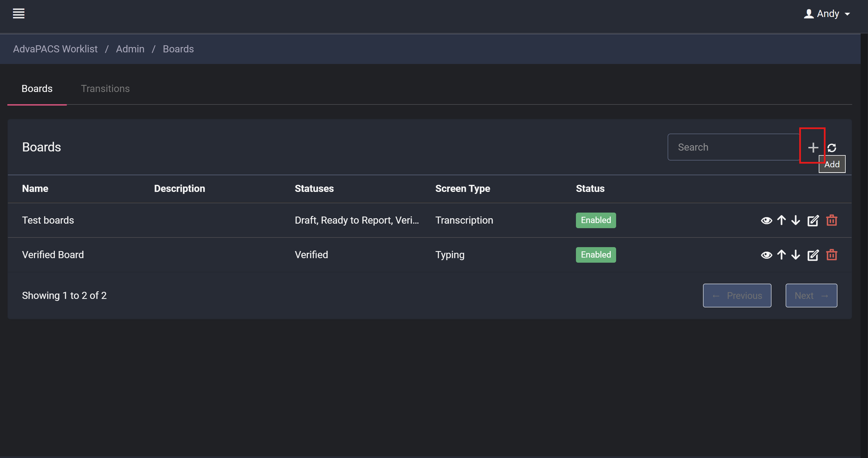Select the Test boards name cell
This screenshot has width=868, height=458.
[x=48, y=221]
